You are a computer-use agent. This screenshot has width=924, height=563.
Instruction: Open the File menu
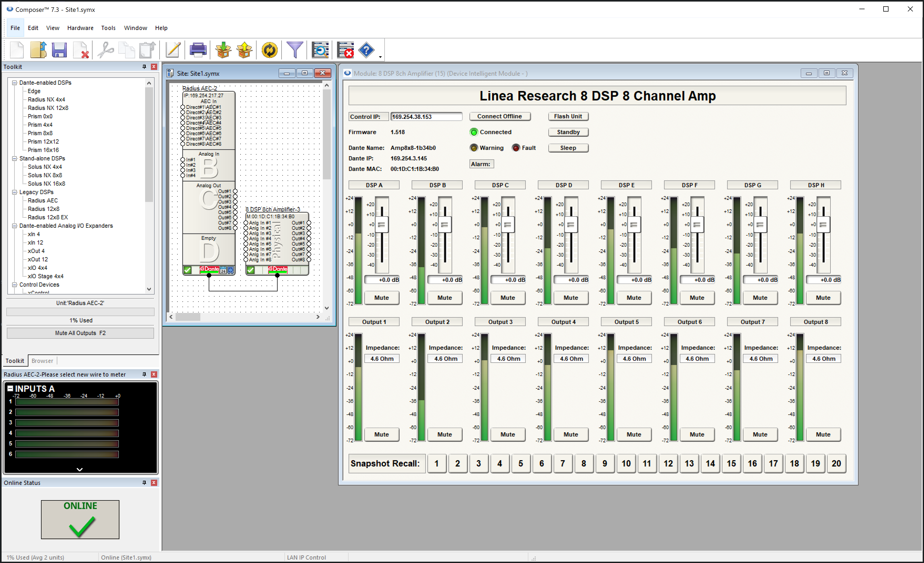pyautogui.click(x=15, y=28)
